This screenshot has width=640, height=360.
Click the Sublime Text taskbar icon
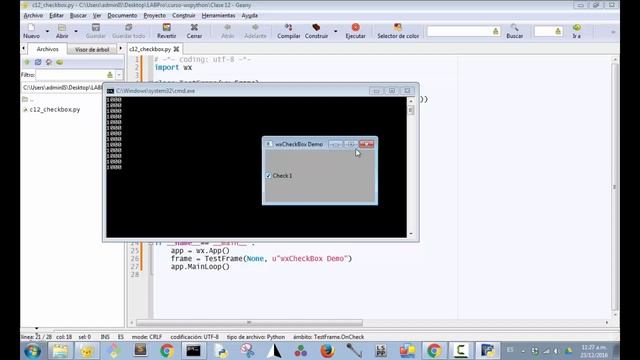click(140, 350)
